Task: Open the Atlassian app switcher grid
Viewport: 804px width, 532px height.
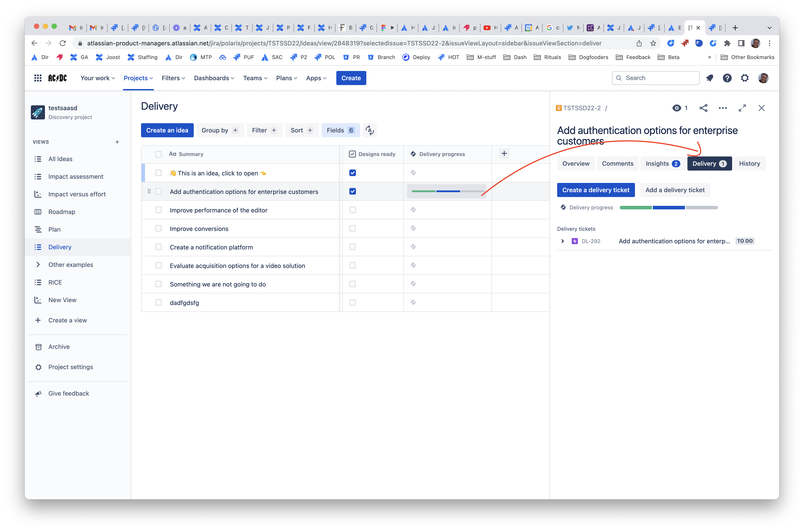Action: point(38,78)
